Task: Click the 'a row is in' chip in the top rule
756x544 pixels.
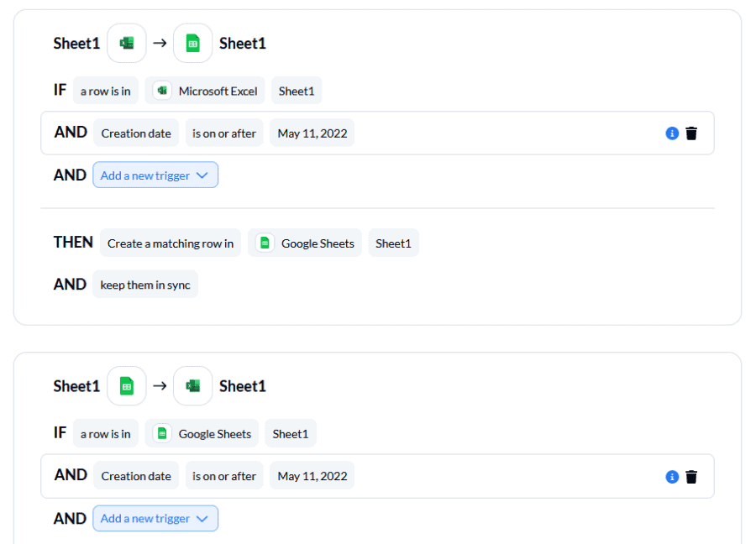Action: tap(105, 90)
